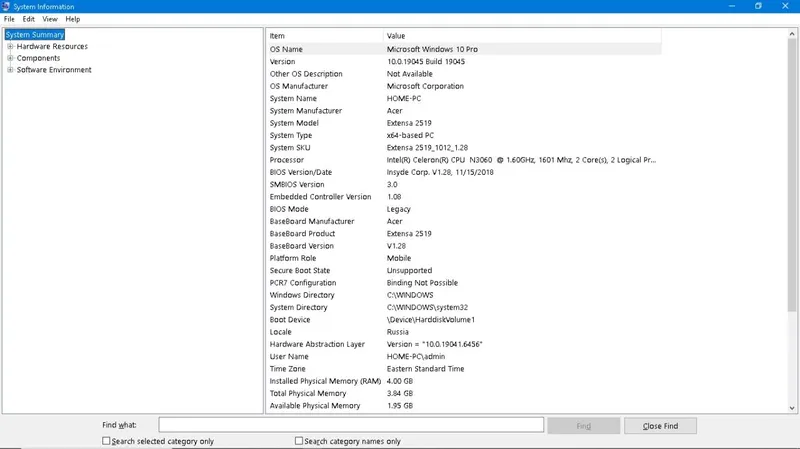800x449 pixels.
Task: Open the View menu
Action: (50, 19)
